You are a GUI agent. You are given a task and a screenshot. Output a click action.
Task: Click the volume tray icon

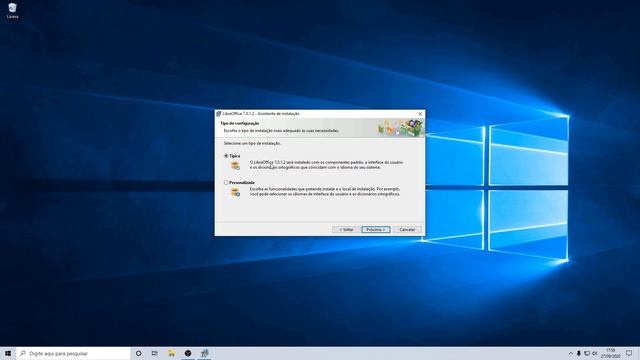pos(595,353)
